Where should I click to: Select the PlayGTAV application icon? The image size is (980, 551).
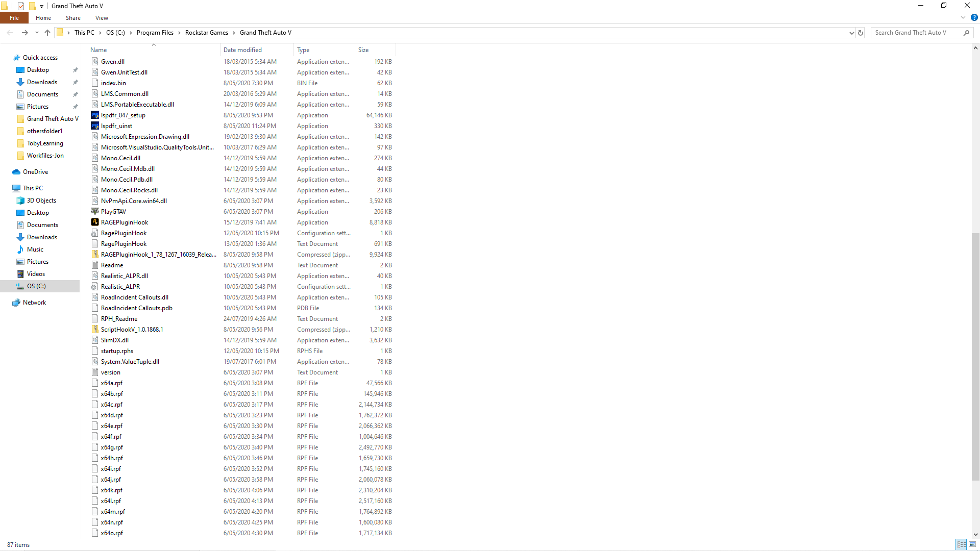[95, 211]
